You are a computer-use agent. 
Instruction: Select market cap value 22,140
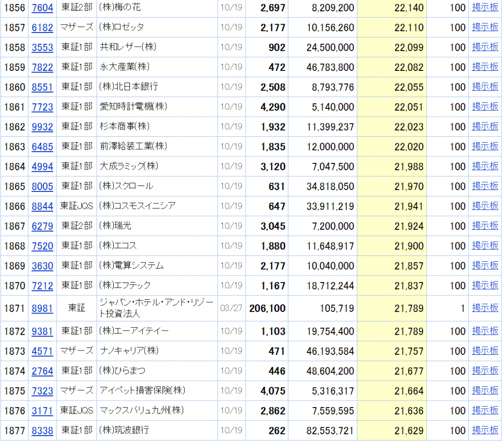409,7
